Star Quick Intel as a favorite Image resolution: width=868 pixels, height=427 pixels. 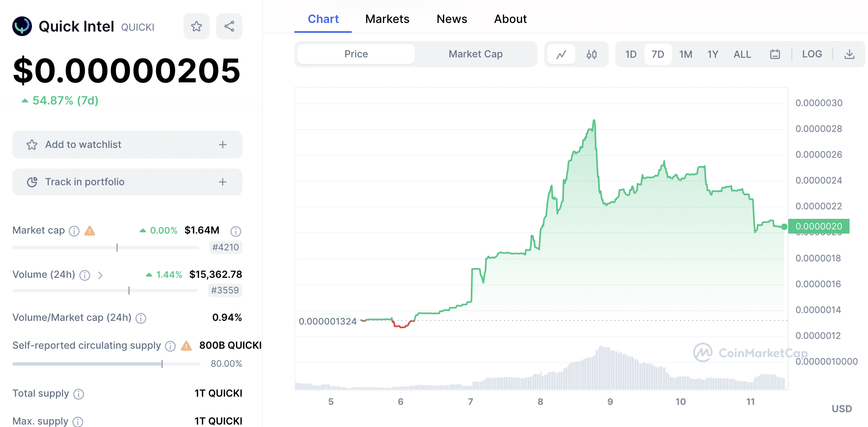coord(197,26)
